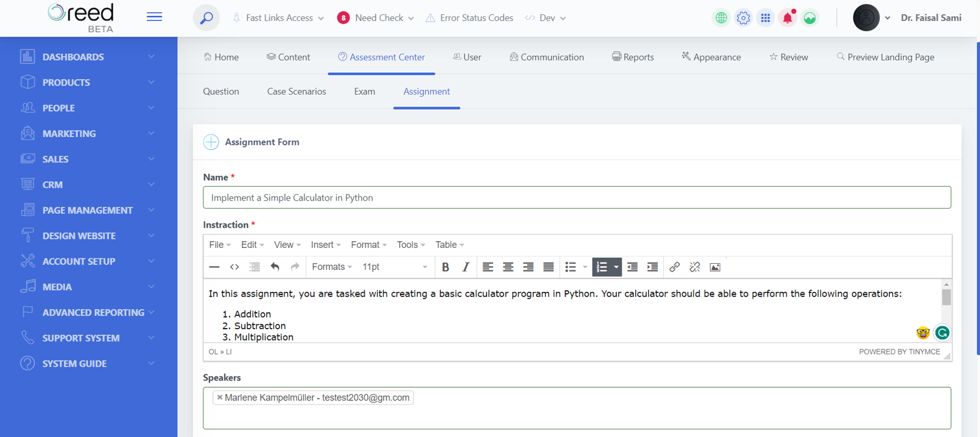The width and height of the screenshot is (980, 437).
Task: Expand the Sales sidebar section
Action: [x=89, y=159]
